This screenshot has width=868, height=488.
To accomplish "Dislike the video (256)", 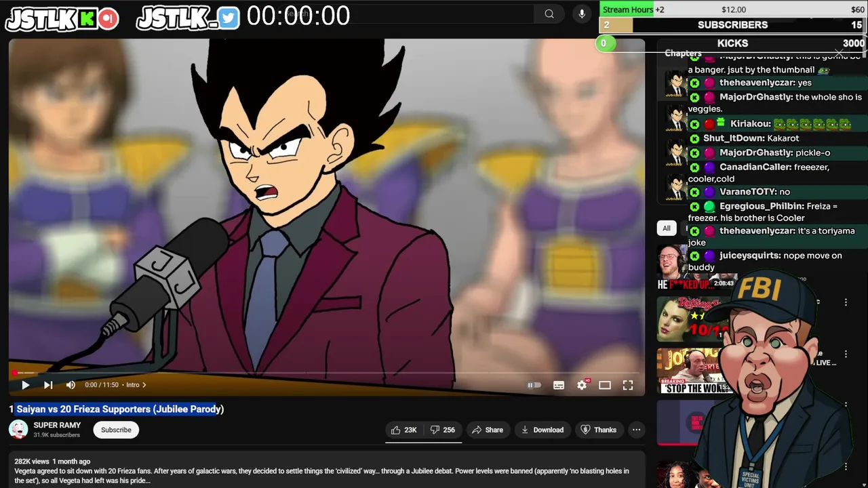I will (x=443, y=430).
